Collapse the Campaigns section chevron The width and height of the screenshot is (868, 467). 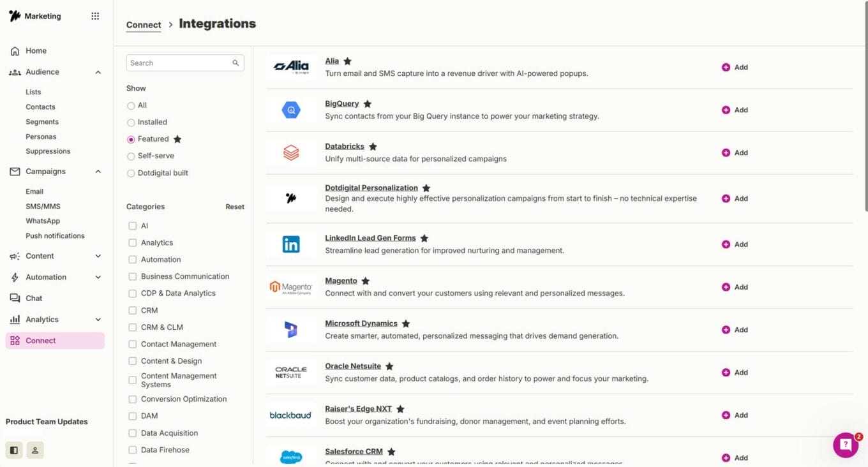(98, 172)
